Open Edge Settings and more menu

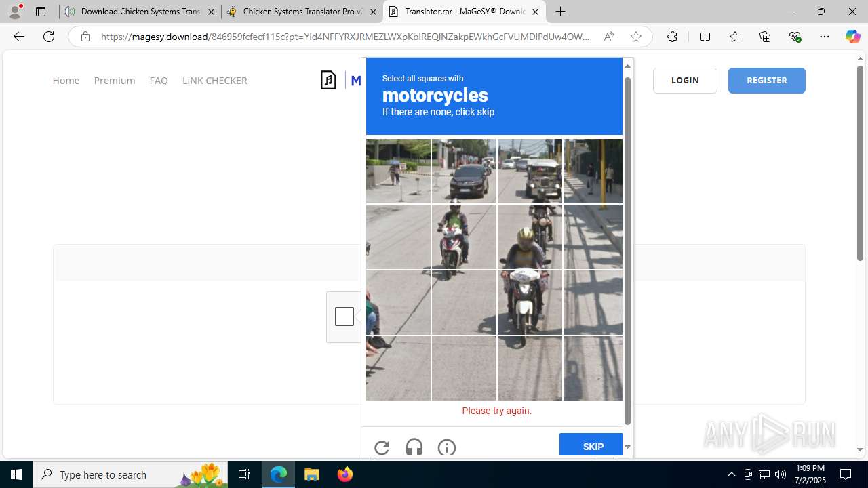(x=825, y=37)
